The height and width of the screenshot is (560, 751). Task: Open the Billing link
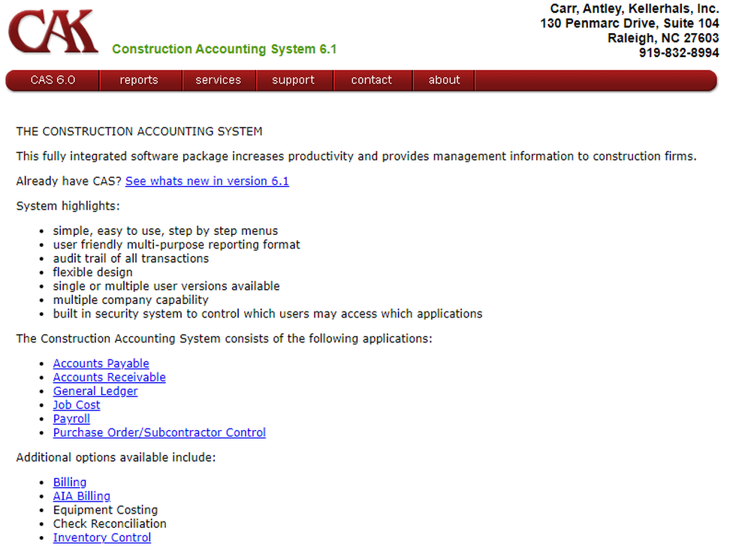70,482
